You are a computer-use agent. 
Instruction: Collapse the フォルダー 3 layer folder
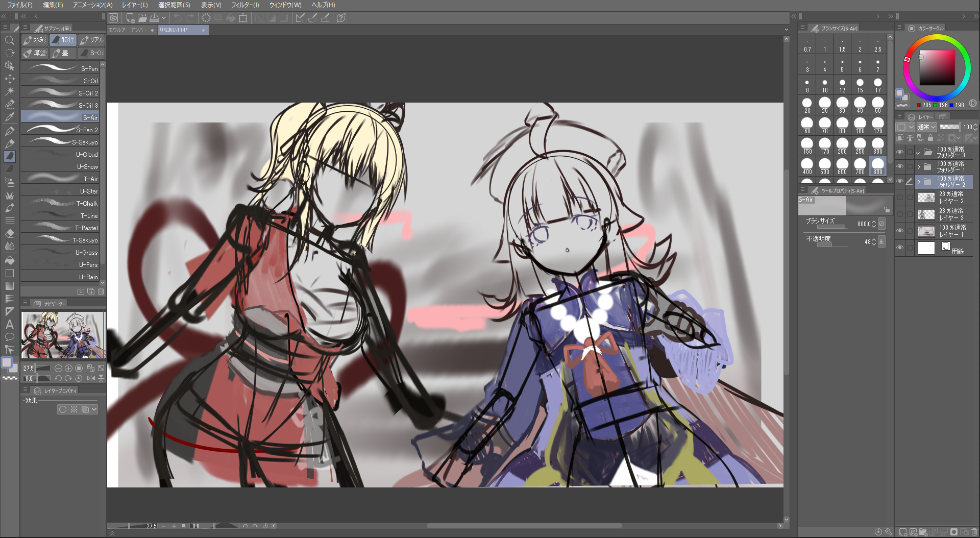tap(919, 153)
